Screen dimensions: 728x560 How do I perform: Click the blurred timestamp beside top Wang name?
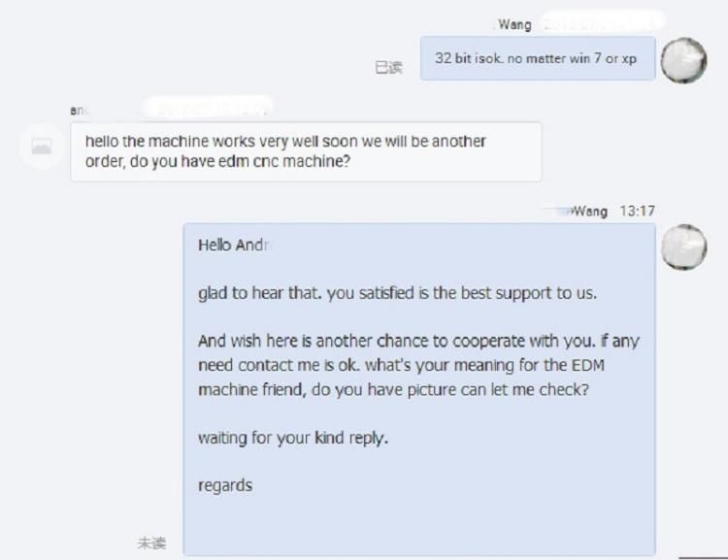tap(603, 21)
